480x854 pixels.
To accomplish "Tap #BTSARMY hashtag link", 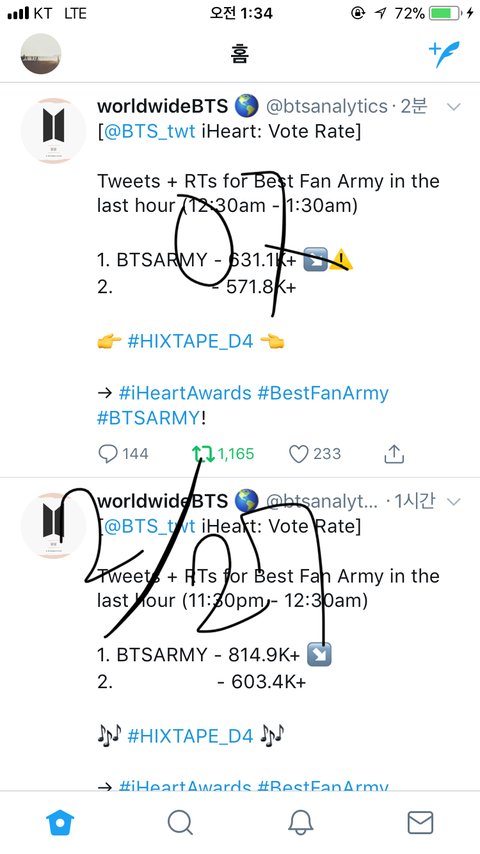I will coord(147,418).
